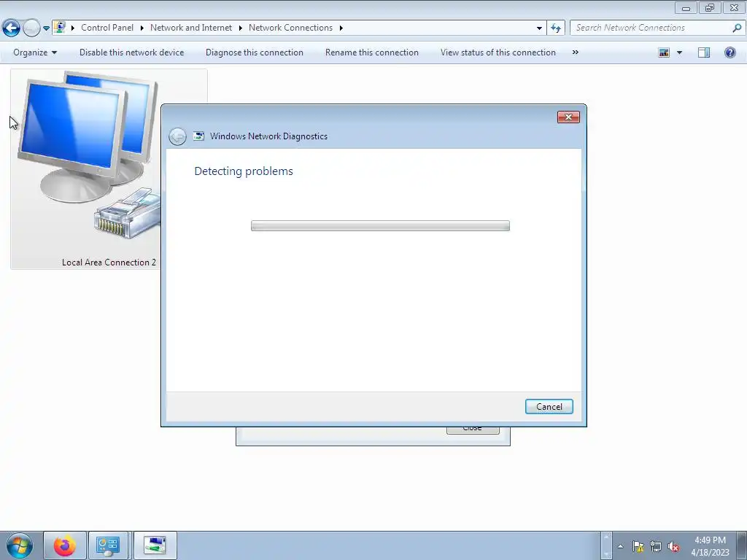Click the Explorer forward navigation arrow
Viewport: 747px width, 560px height.
click(31, 28)
